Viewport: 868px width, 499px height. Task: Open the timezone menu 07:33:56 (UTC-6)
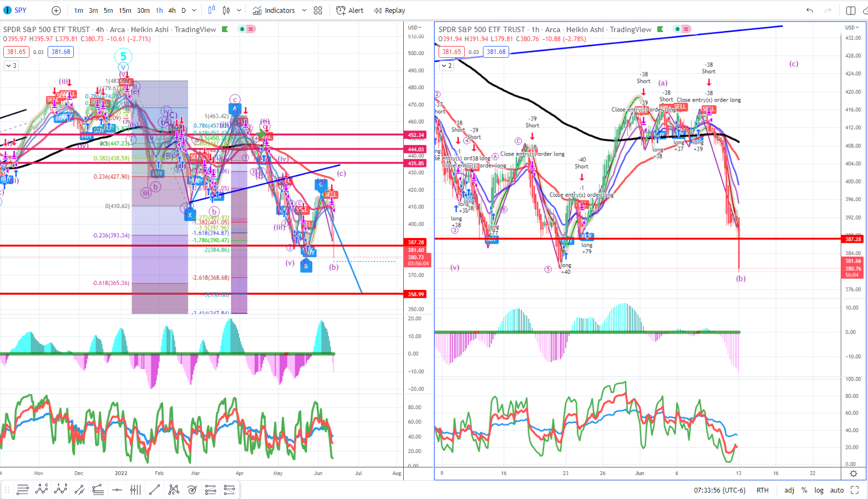[719, 490]
